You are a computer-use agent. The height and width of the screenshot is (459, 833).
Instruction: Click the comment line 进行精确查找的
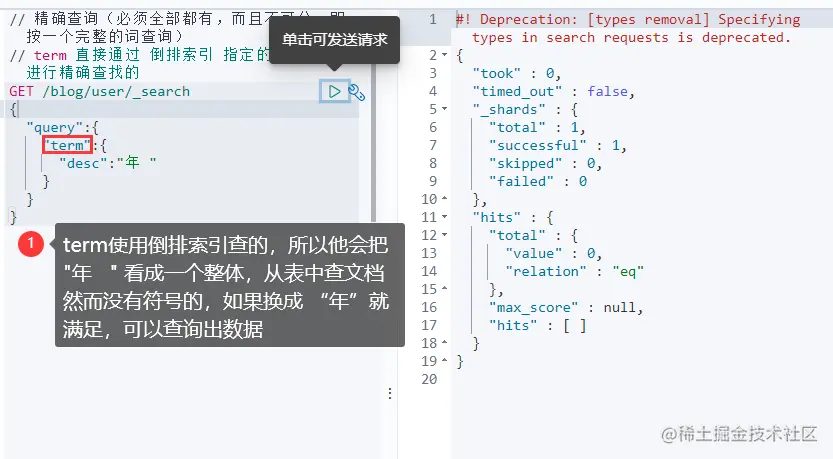tap(82, 72)
